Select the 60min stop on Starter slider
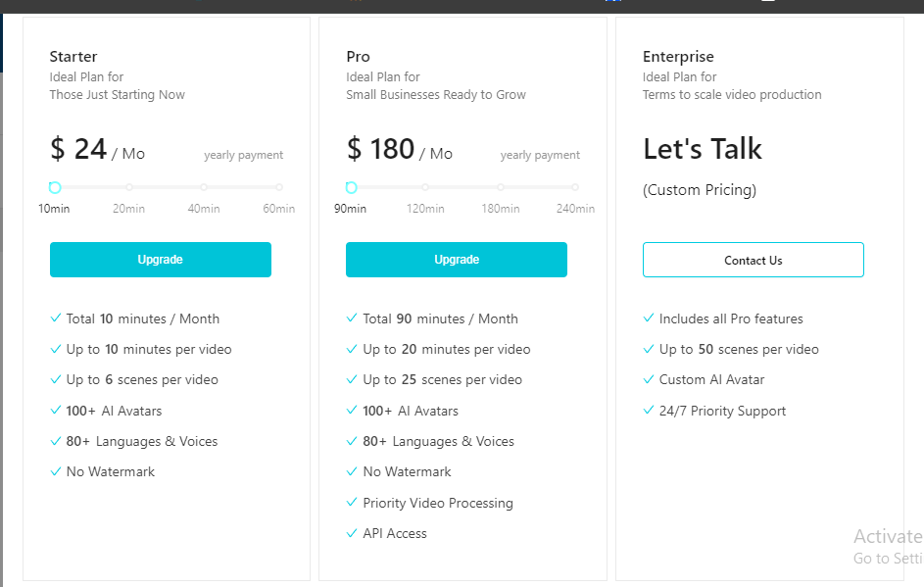 point(279,187)
